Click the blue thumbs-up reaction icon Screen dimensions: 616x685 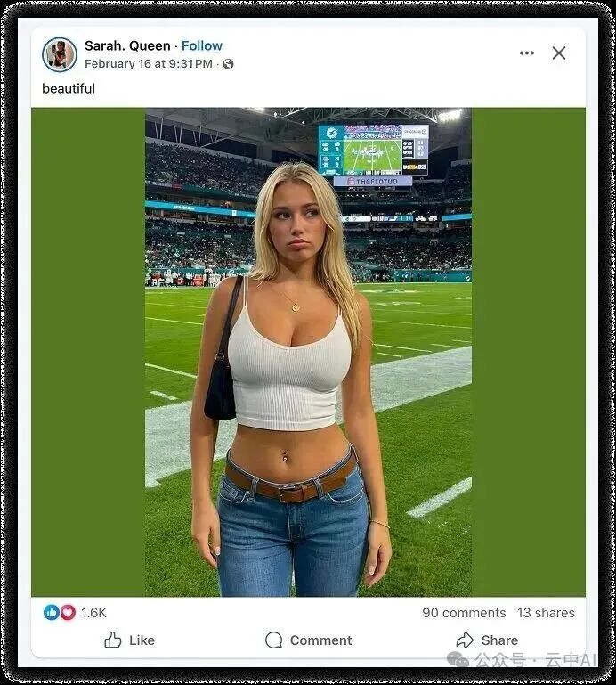[52, 613]
